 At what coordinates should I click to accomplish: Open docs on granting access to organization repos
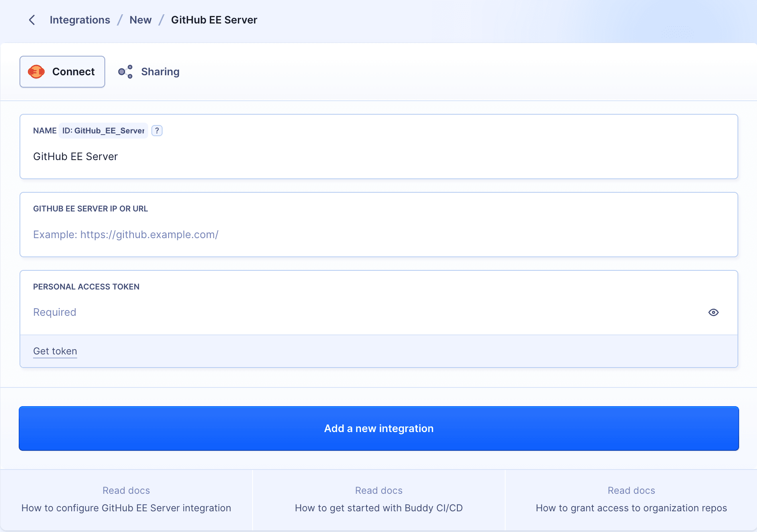631,500
